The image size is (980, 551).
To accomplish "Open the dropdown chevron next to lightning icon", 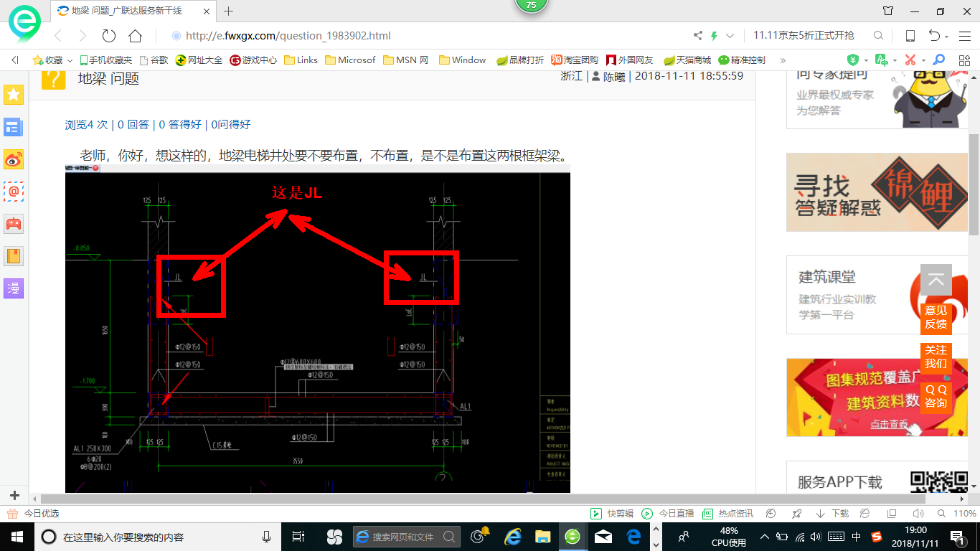I will 730,36.
